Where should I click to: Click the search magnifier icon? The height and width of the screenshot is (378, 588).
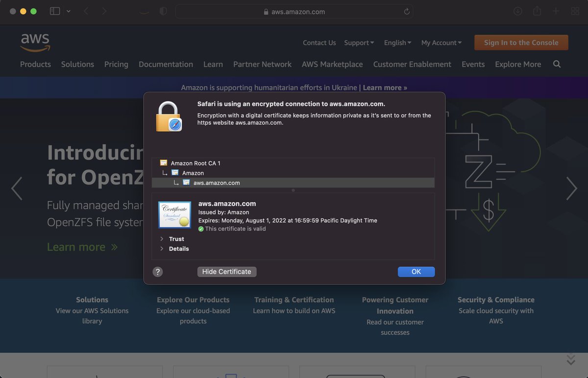tap(557, 64)
